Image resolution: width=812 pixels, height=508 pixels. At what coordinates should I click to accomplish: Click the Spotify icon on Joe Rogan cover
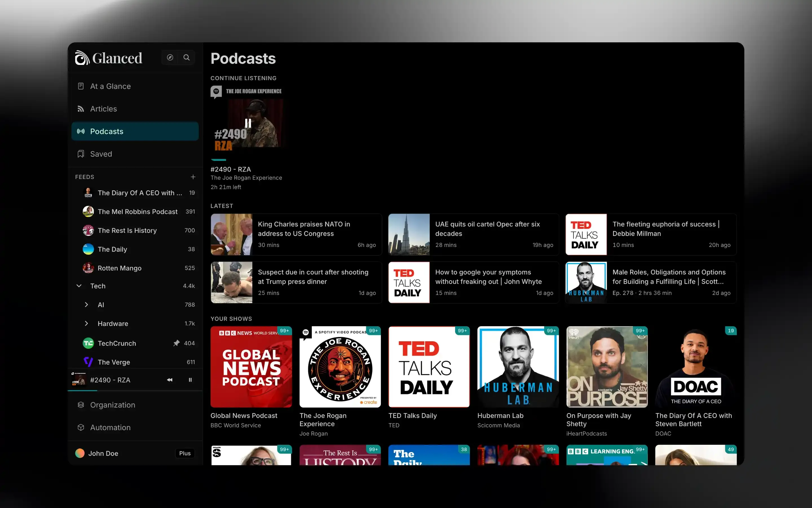(306, 332)
